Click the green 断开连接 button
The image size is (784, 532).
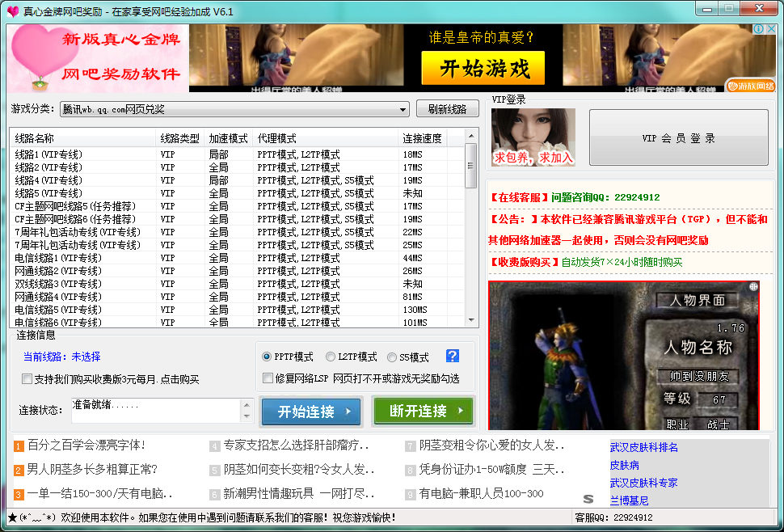point(423,411)
